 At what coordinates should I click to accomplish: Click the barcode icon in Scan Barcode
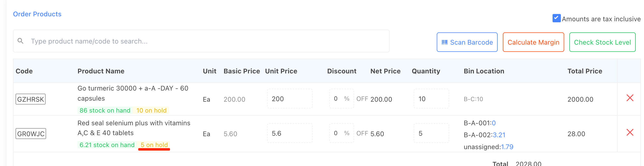445,42
